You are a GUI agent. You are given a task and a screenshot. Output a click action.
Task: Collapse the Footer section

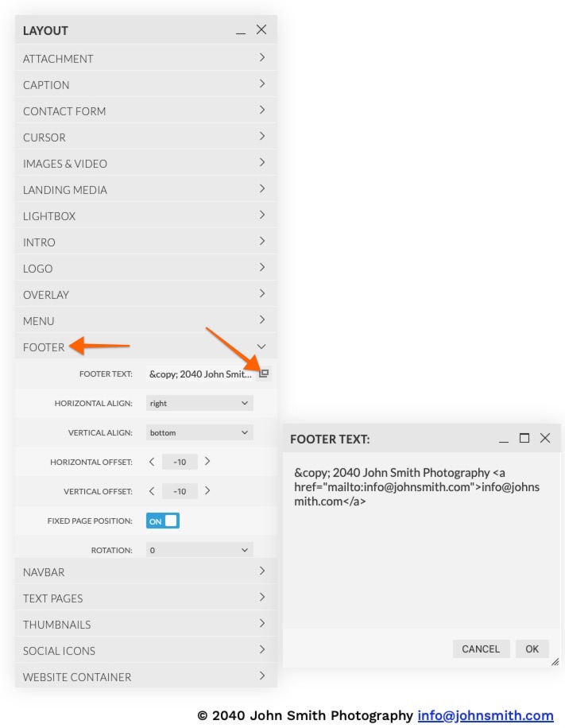(261, 347)
